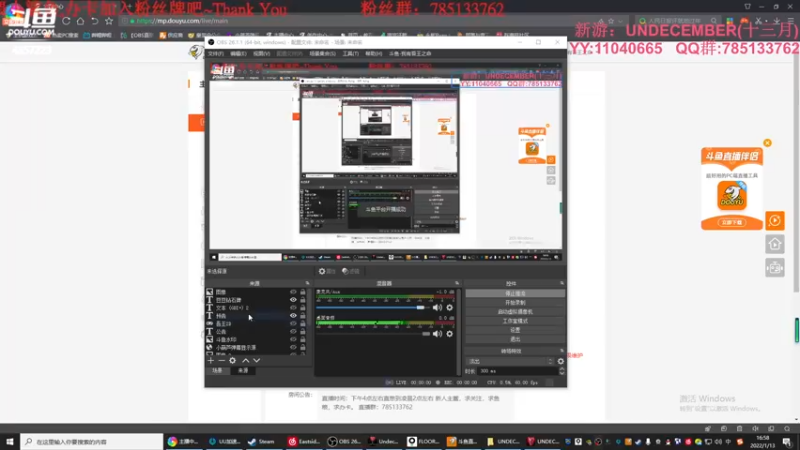This screenshot has width=800, height=450.
Task: Open microphone/Aux audio settings gear
Action: (x=449, y=308)
